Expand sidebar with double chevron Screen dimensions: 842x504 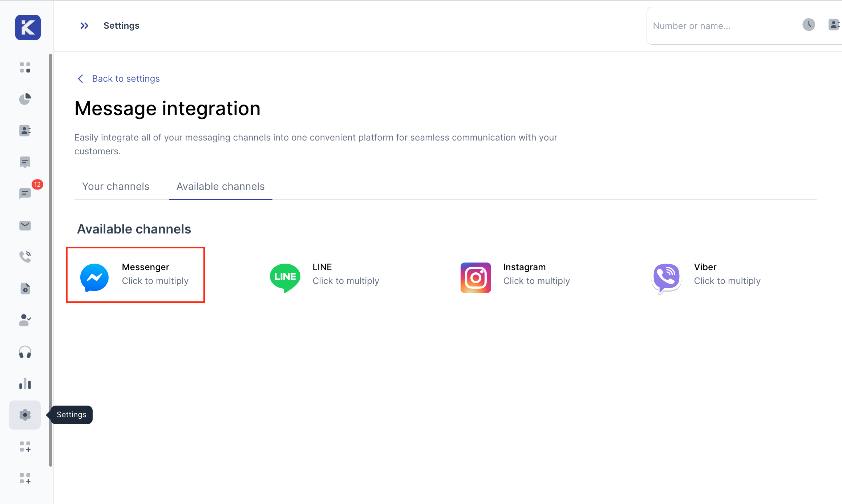[84, 26]
